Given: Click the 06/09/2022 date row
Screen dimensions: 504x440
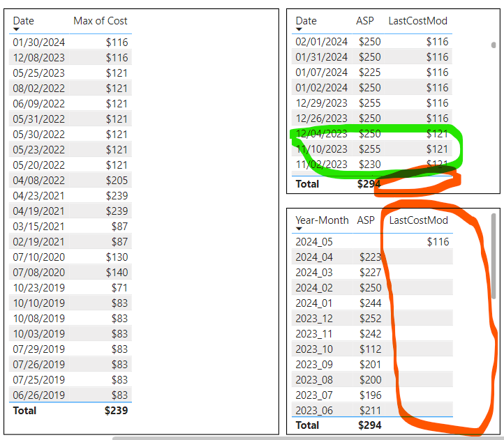Looking at the screenshot, I should (x=71, y=104).
